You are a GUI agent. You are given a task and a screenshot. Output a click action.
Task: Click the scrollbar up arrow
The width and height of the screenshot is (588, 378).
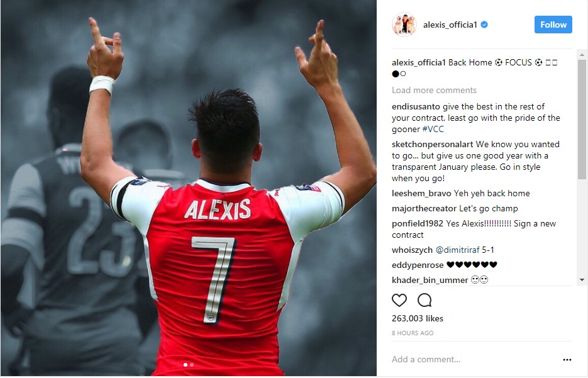pos(582,54)
